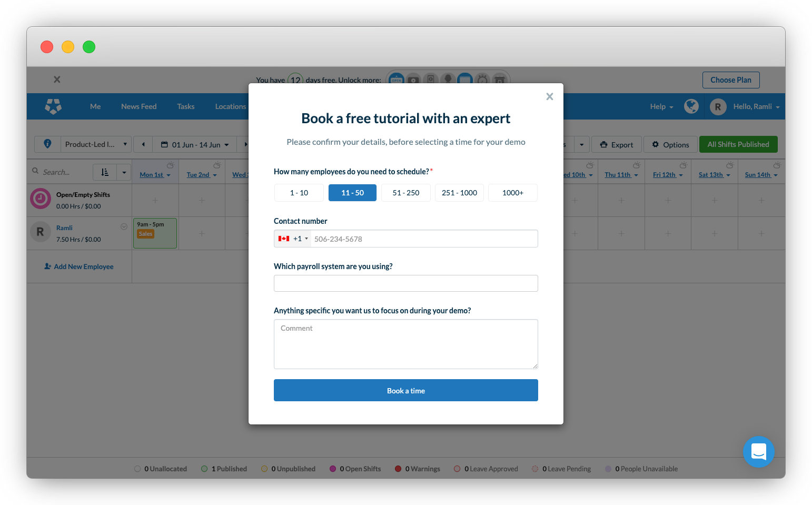Click the Deputy logo in navbar
The height and width of the screenshot is (505, 812).
coord(53,106)
